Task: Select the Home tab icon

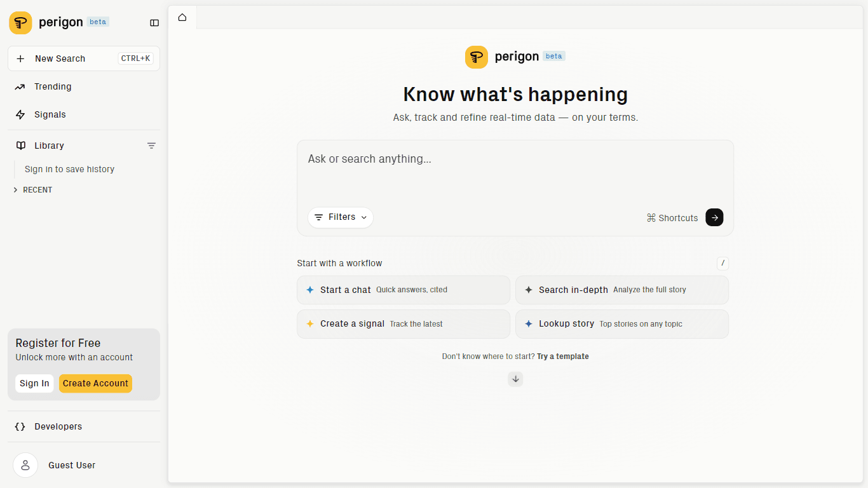Action: (182, 17)
